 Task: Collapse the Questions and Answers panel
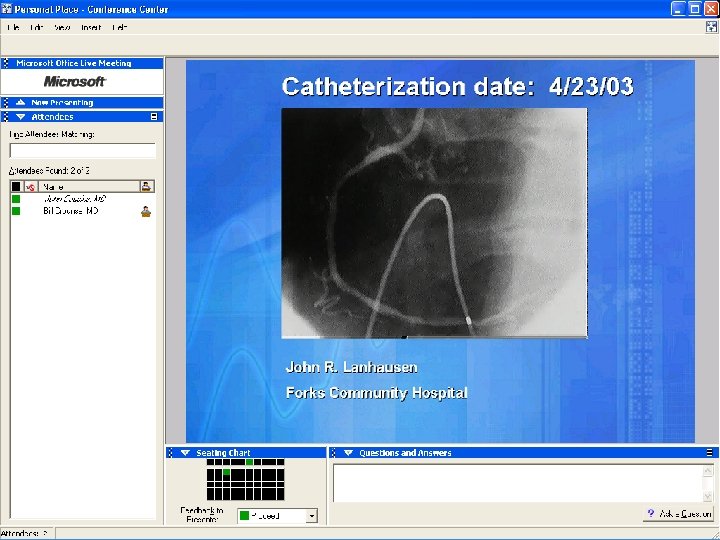[x=349, y=453]
